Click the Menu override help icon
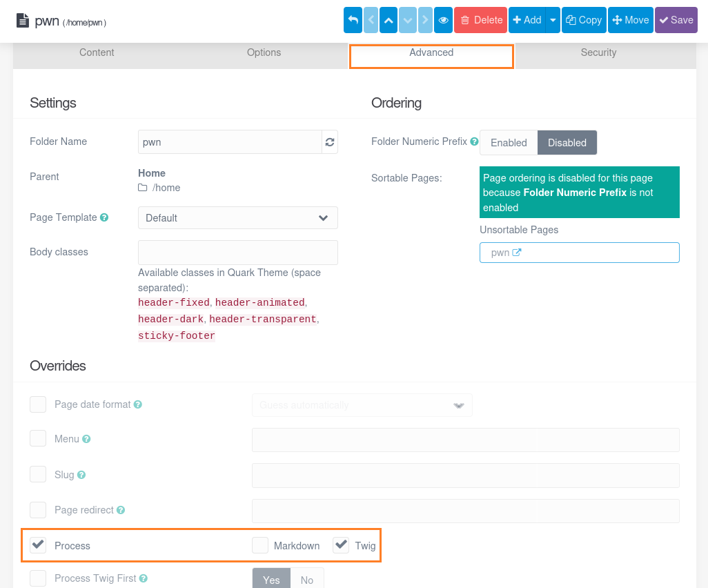708x588 pixels. point(86,439)
